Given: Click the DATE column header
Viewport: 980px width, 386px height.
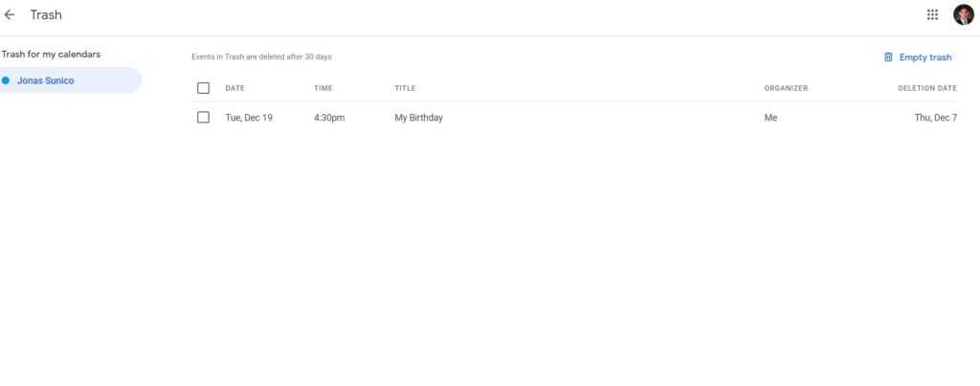Looking at the screenshot, I should point(235,88).
